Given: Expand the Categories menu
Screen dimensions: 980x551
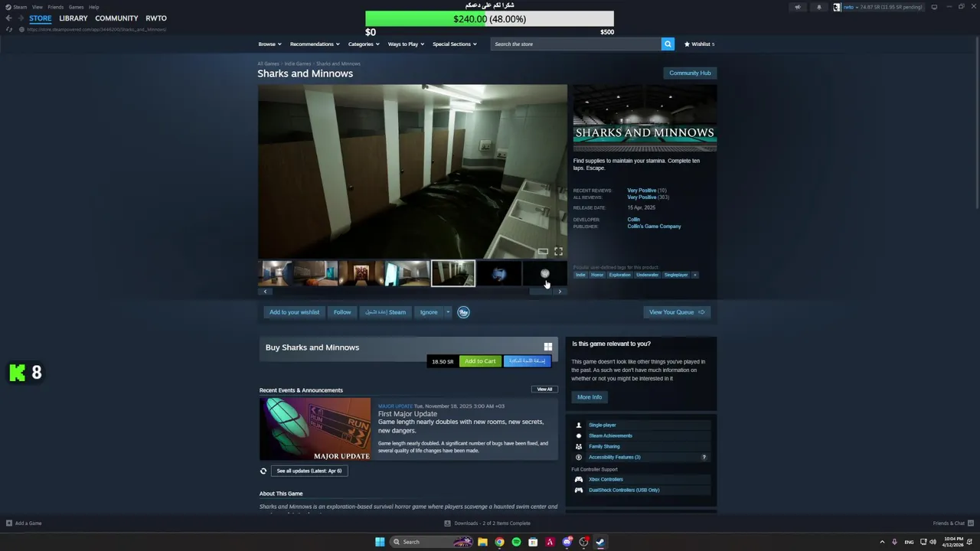Looking at the screenshot, I should 364,44.
